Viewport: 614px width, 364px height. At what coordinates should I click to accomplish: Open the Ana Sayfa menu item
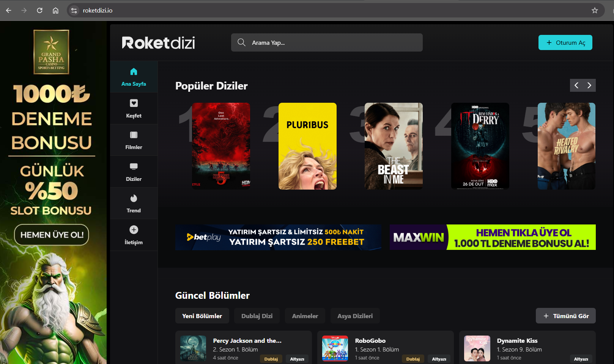click(134, 77)
